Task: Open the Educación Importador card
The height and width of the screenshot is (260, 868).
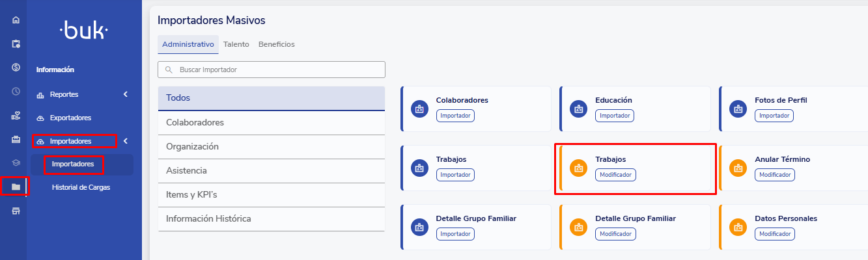Action: coord(635,109)
